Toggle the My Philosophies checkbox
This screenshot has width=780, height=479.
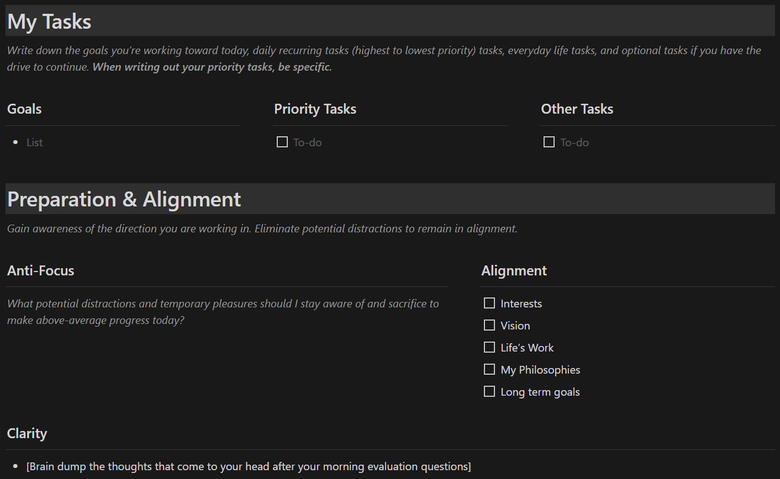pyautogui.click(x=489, y=369)
